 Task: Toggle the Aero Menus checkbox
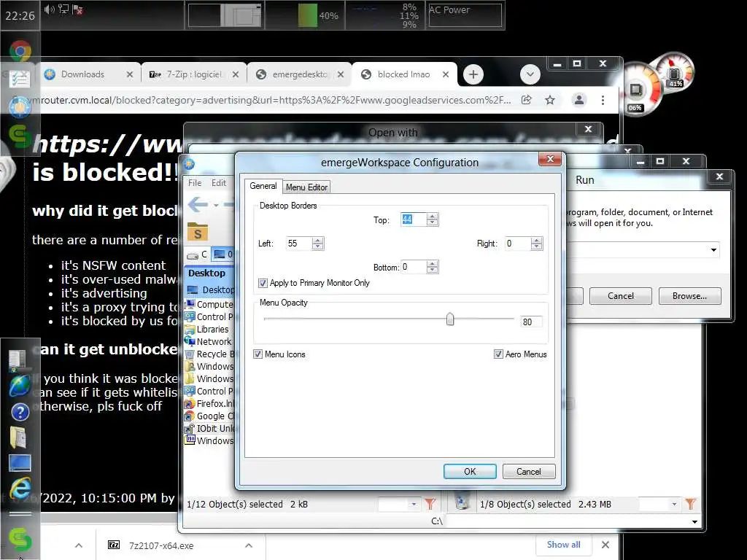click(x=498, y=354)
